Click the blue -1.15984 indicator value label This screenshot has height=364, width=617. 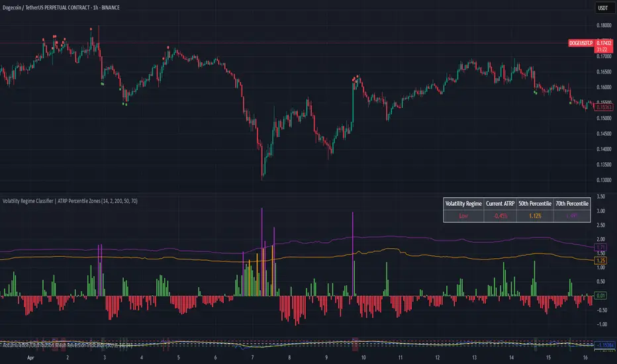[x=604, y=345]
